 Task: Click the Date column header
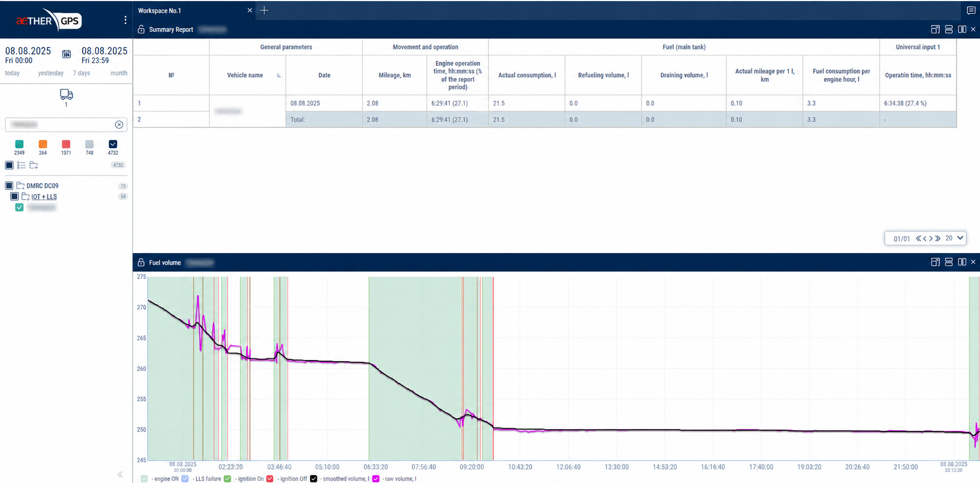click(324, 75)
